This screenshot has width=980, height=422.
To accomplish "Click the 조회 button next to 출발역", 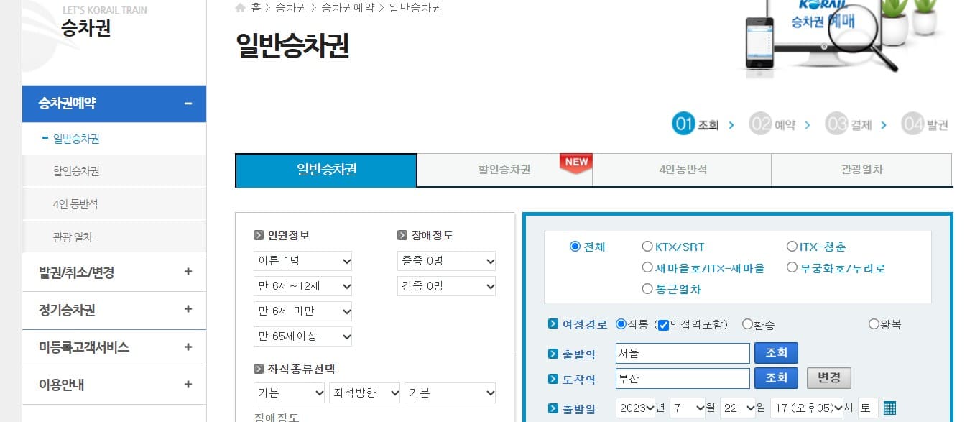I will (777, 352).
